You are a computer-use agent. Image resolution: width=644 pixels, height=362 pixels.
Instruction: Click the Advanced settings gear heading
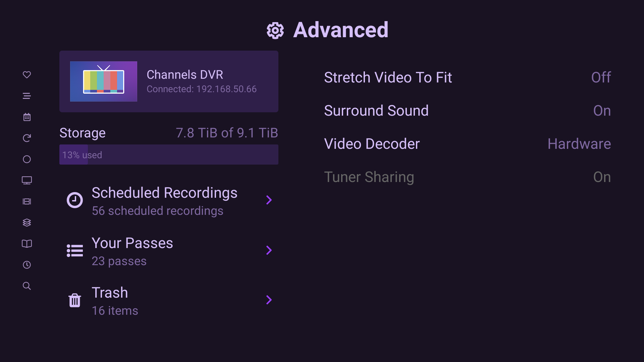327,30
